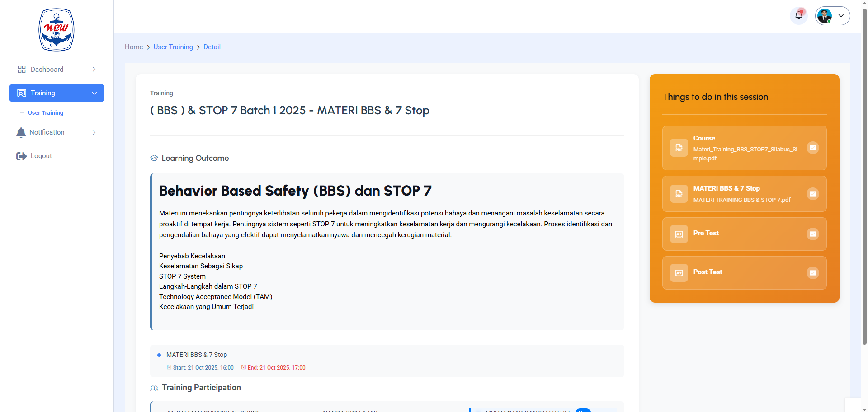Screen dimensions: 868x412
Task: Click the Training Participation people icon
Action: point(154,388)
